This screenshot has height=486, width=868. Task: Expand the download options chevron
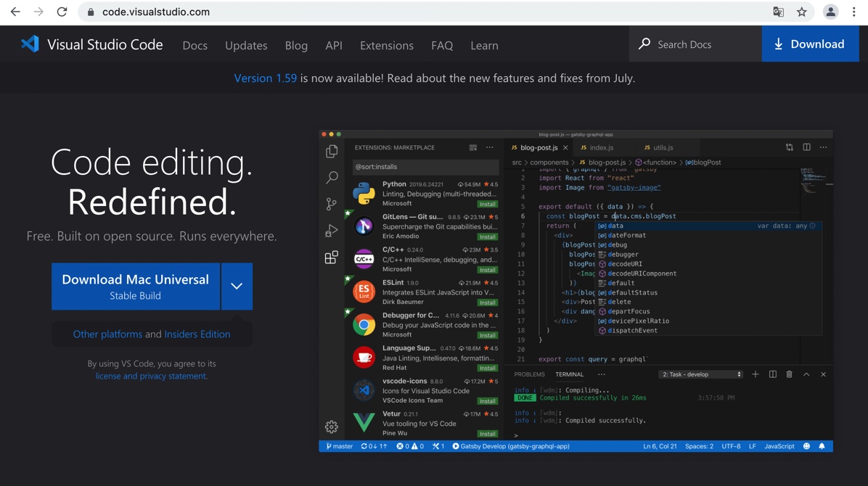click(x=237, y=287)
